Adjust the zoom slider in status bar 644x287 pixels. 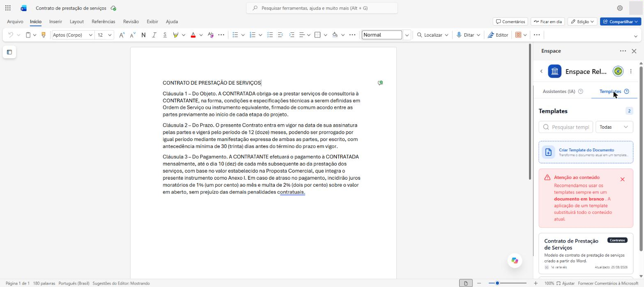coord(508,283)
